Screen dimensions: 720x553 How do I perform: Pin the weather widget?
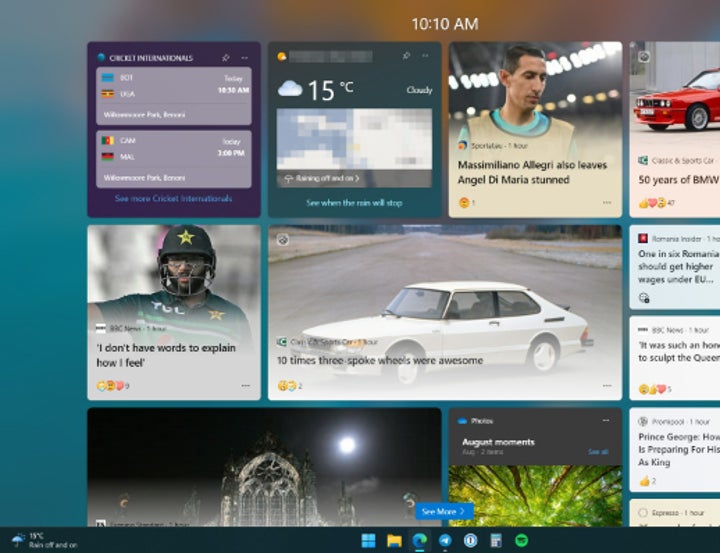pyautogui.click(x=406, y=56)
